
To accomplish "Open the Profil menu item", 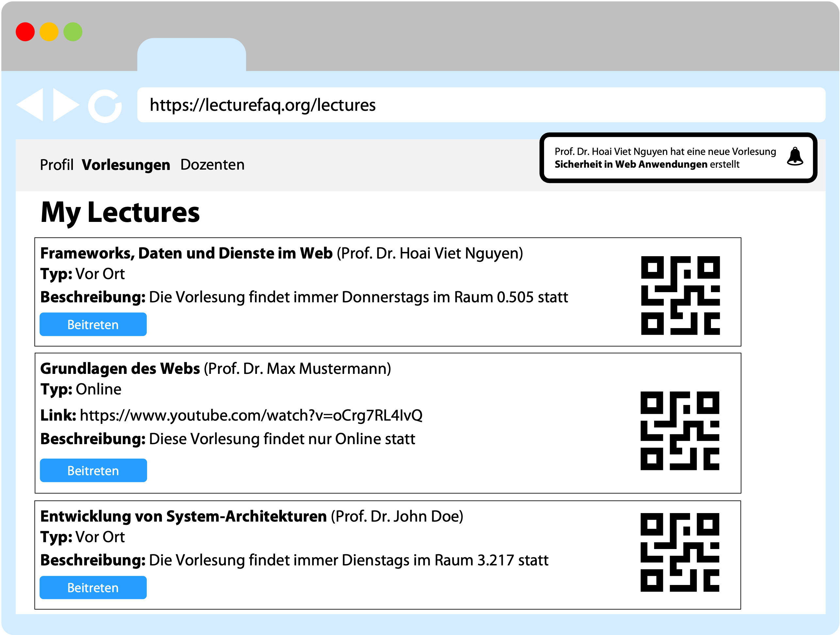I will 57,165.
